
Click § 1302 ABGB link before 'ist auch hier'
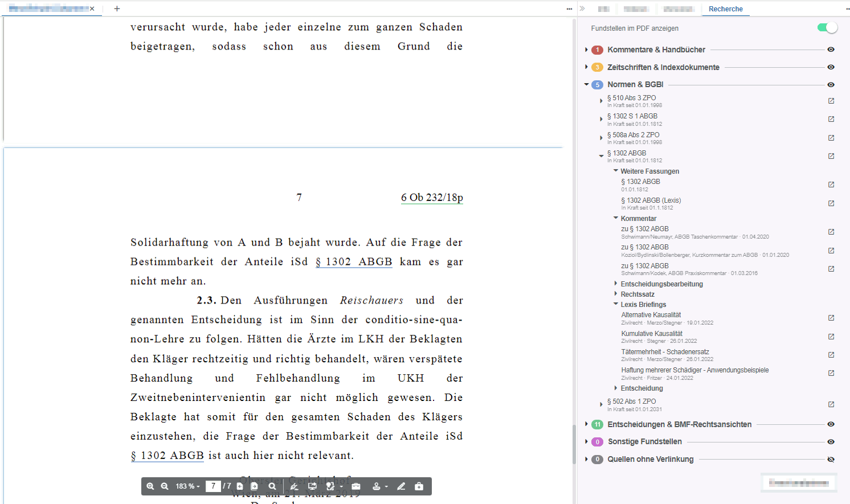click(x=167, y=456)
